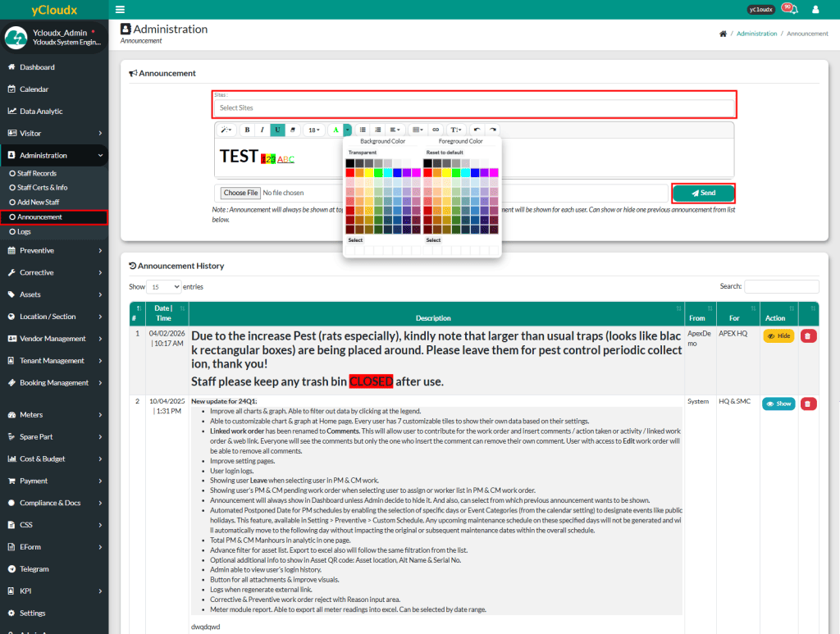The width and height of the screenshot is (840, 634).
Task: Click the eraser remove-format icon
Action: (x=293, y=130)
